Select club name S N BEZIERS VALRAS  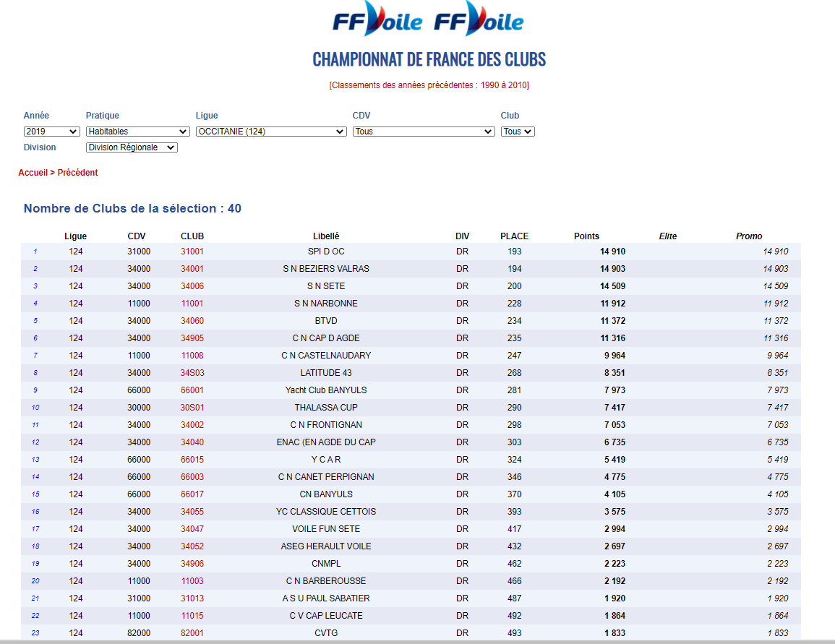[x=326, y=269]
